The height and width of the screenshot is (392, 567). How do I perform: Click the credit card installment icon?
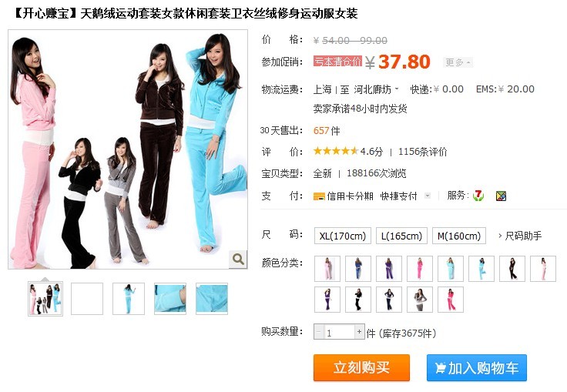(319, 196)
